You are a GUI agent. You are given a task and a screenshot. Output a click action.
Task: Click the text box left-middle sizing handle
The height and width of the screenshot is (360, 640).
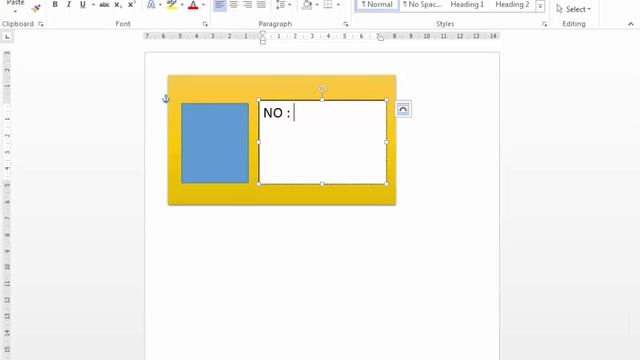point(259,142)
